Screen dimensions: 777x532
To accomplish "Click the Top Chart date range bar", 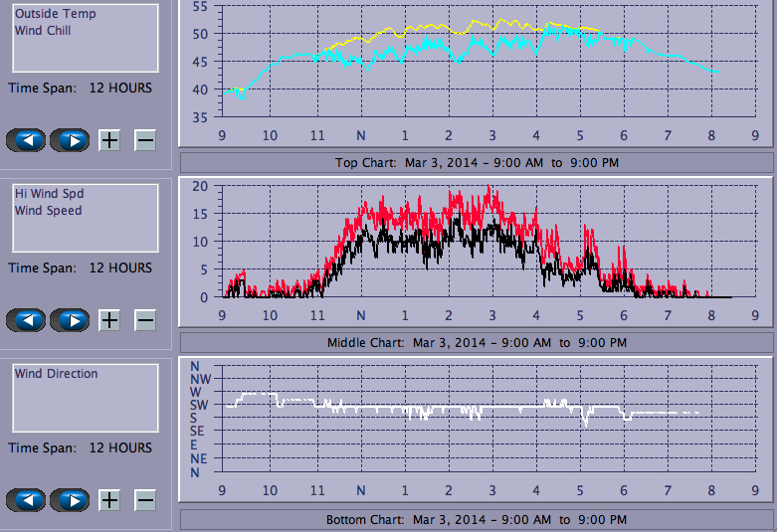I will coord(477,162).
